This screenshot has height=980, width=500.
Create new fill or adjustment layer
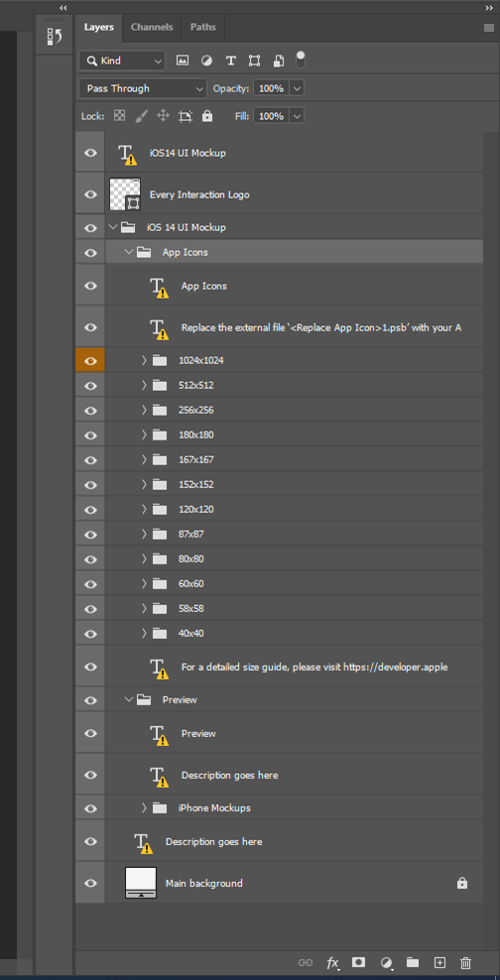coord(386,962)
